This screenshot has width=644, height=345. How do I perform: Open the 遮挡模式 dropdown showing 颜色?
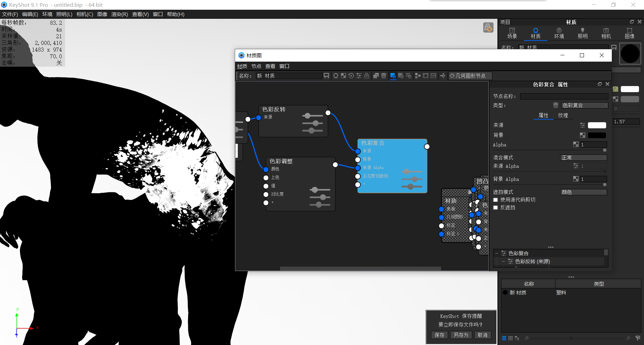pos(583,192)
